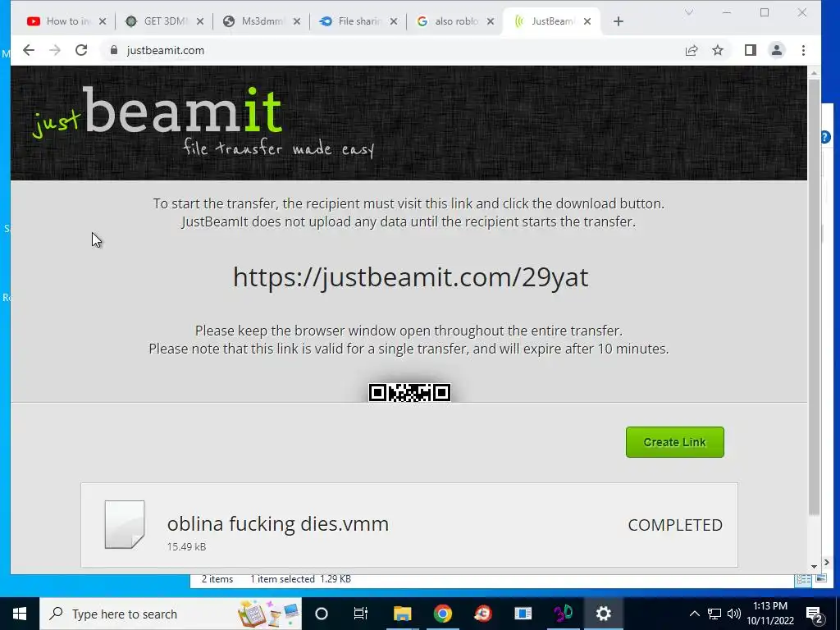The height and width of the screenshot is (630, 840).
Task: Open a new browser tab
Action: coord(619,21)
